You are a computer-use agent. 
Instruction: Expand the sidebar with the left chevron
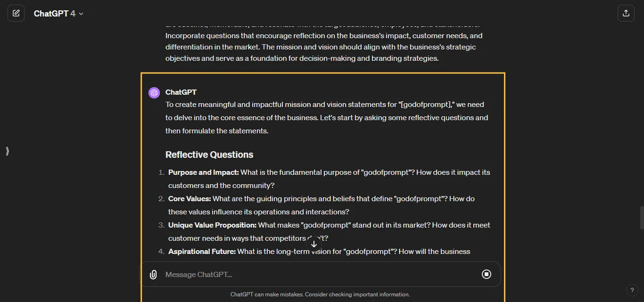(7, 151)
